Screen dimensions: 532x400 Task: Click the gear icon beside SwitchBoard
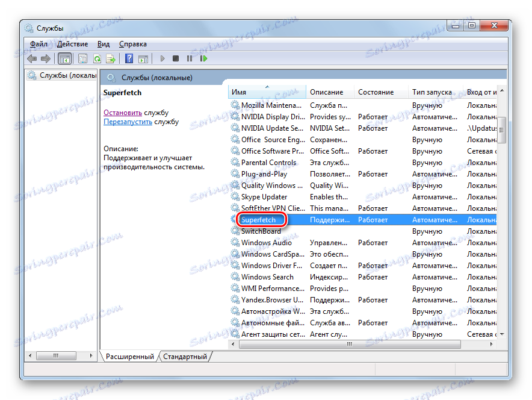(235, 231)
